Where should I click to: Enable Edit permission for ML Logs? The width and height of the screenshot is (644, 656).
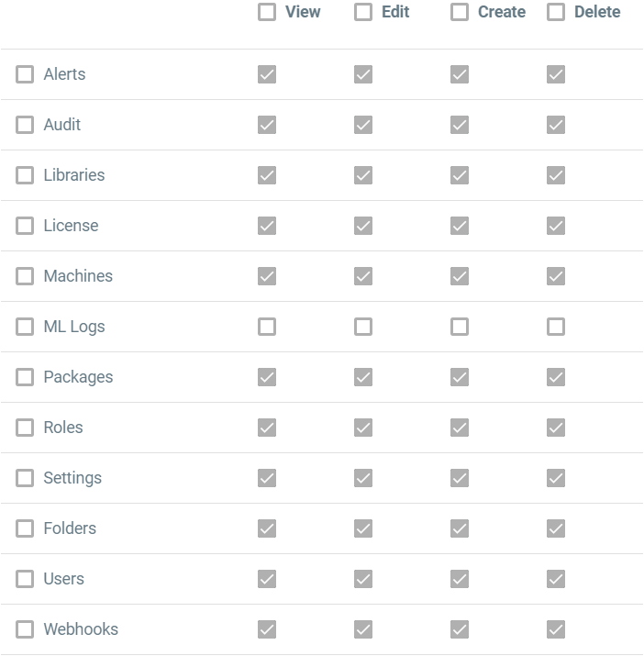click(363, 327)
